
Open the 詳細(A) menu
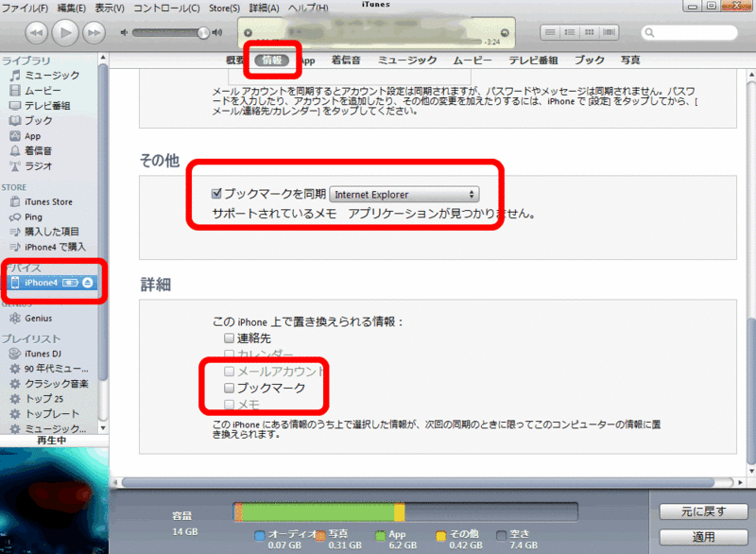point(265,8)
